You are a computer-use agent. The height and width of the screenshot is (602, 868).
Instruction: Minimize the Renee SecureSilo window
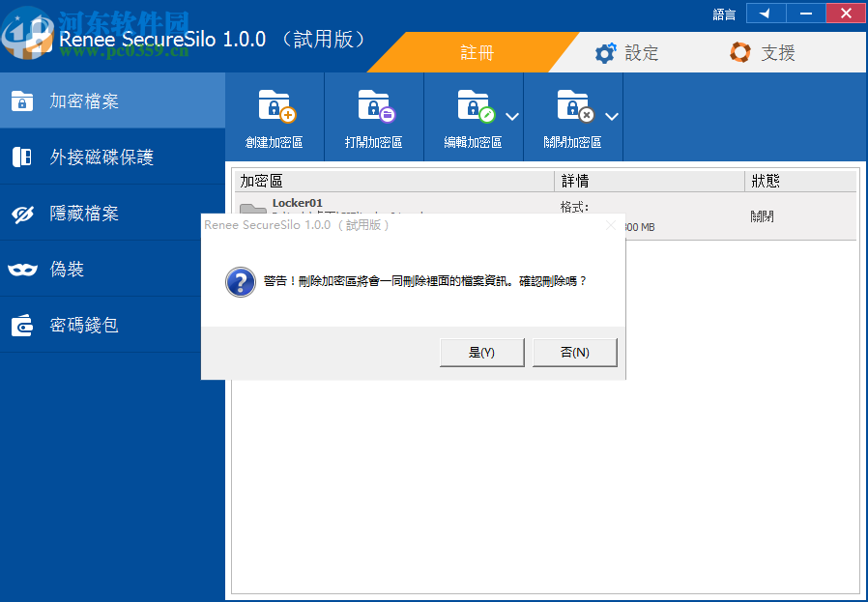(x=806, y=14)
